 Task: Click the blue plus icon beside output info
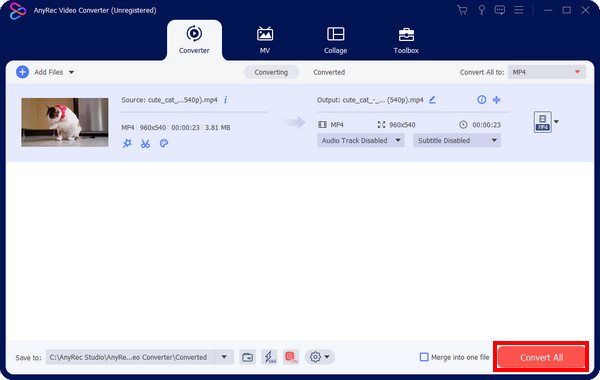pyautogui.click(x=496, y=100)
